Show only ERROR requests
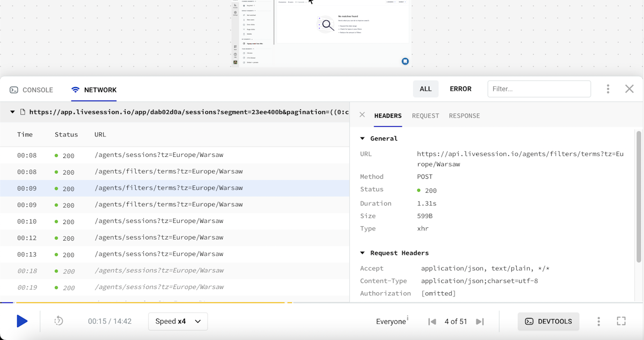 coord(460,89)
